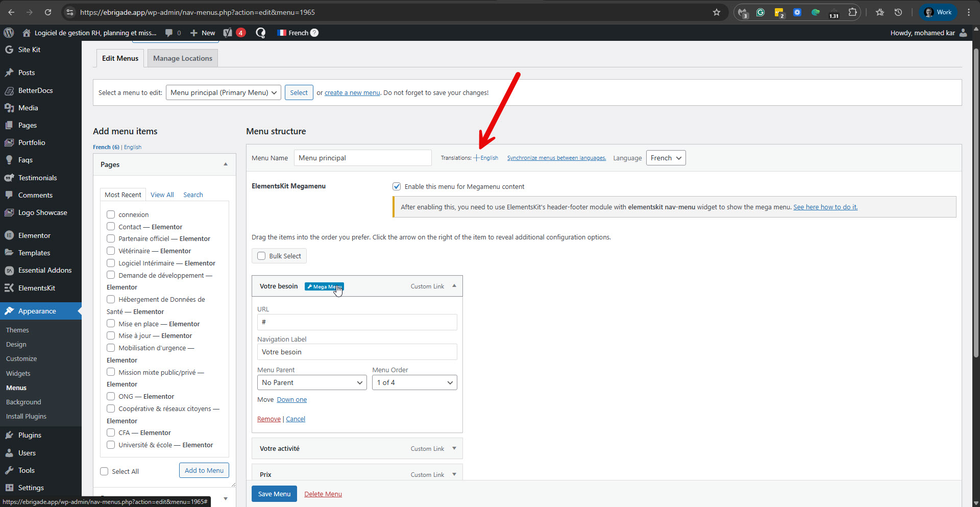Viewport: 980px width, 507px height.
Task: Bookmark this page with the star icon
Action: coord(717,12)
